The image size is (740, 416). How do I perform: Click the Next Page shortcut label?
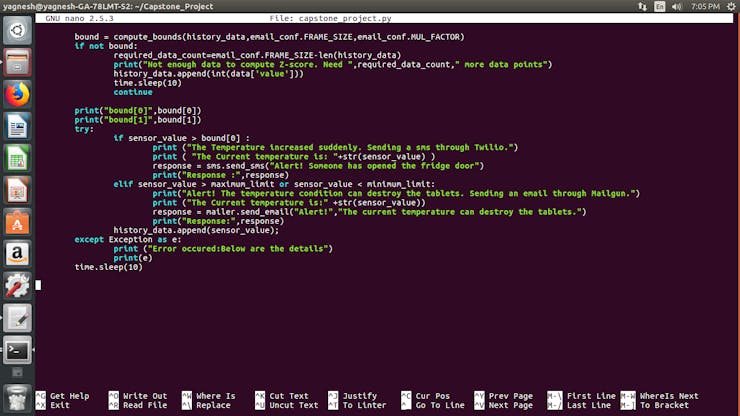tap(511, 405)
